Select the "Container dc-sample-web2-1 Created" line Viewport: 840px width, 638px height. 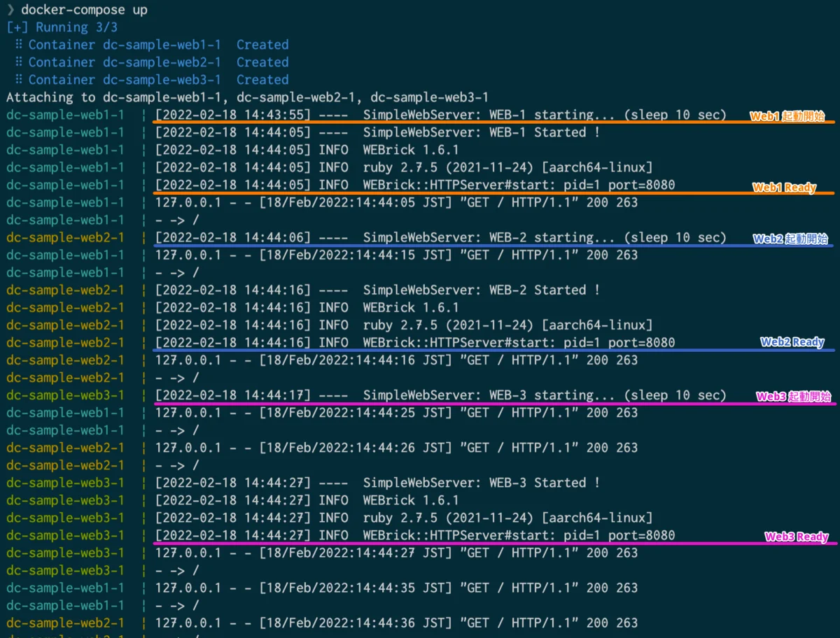click(x=151, y=62)
